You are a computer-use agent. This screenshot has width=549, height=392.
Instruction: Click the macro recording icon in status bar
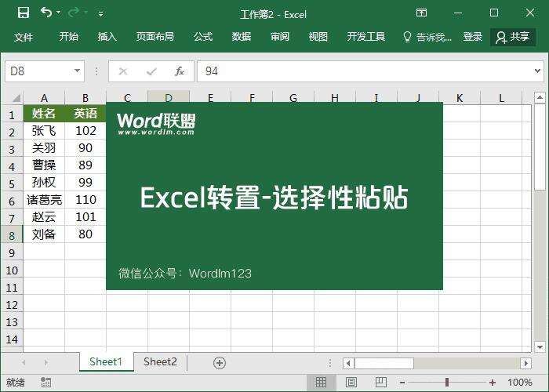pyautogui.click(x=45, y=382)
